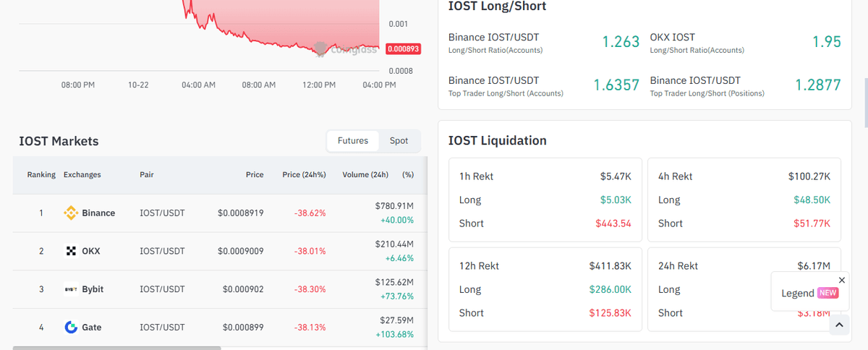This screenshot has width=868, height=350.
Task: Click Bybit 24h change -38.30%
Action: [x=310, y=289]
